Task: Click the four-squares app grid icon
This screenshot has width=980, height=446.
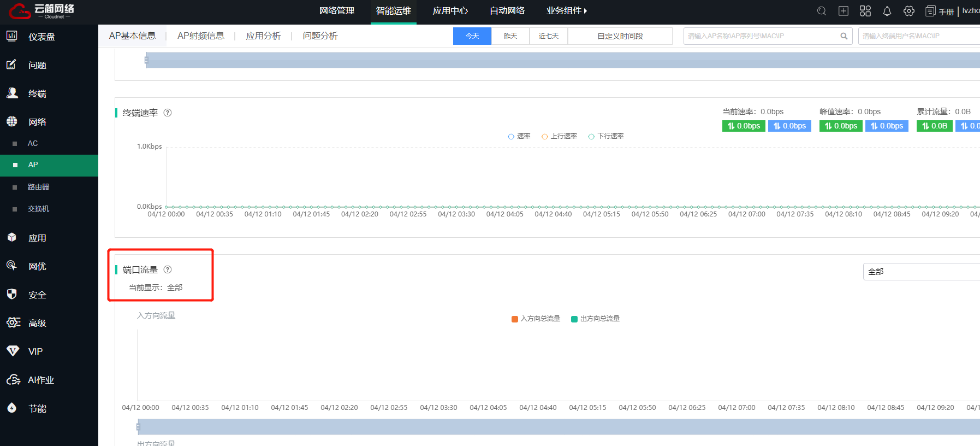Action: point(865,11)
